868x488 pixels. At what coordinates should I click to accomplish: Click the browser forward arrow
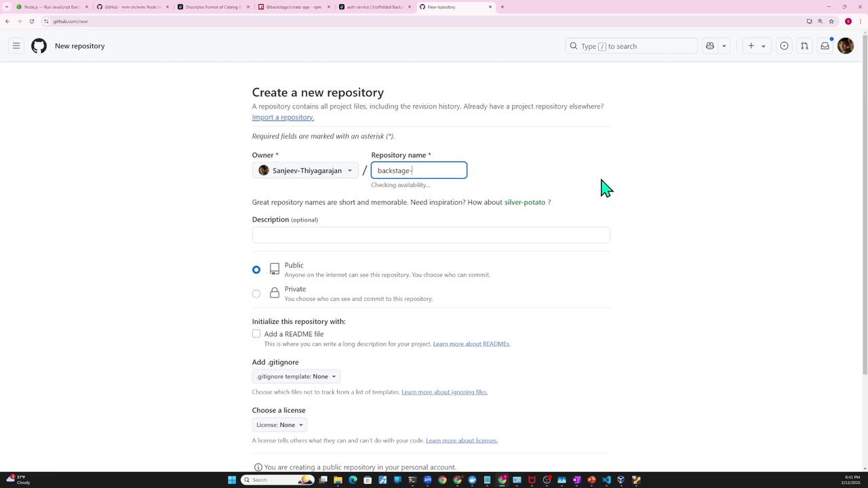pos(20,21)
